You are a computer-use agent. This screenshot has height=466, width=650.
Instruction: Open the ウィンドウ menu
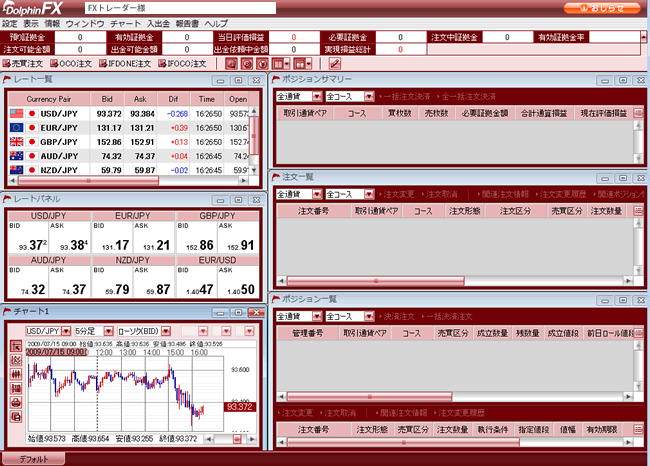point(85,24)
